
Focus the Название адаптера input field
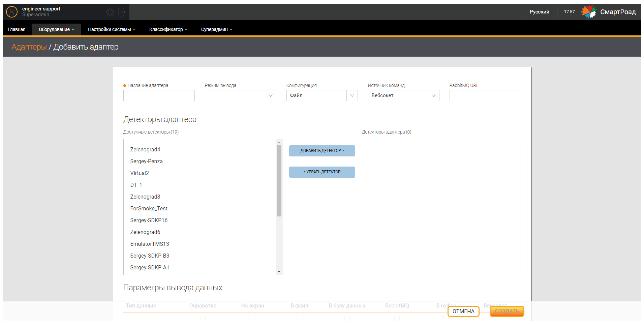click(159, 95)
